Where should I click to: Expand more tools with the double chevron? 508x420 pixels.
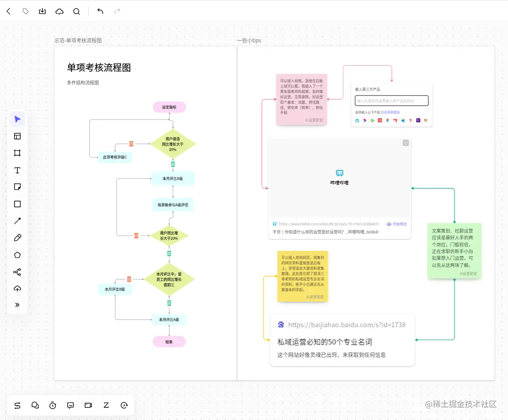pyautogui.click(x=17, y=305)
